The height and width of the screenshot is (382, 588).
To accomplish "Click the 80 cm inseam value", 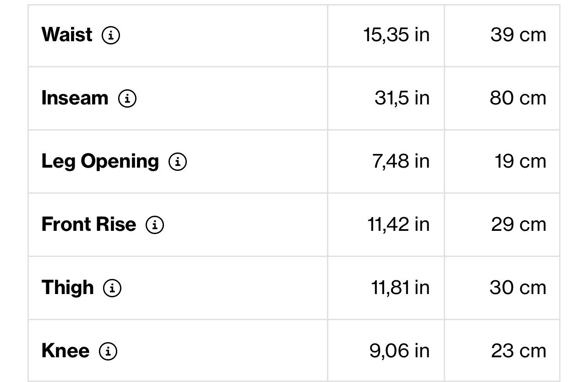I will point(518,98).
